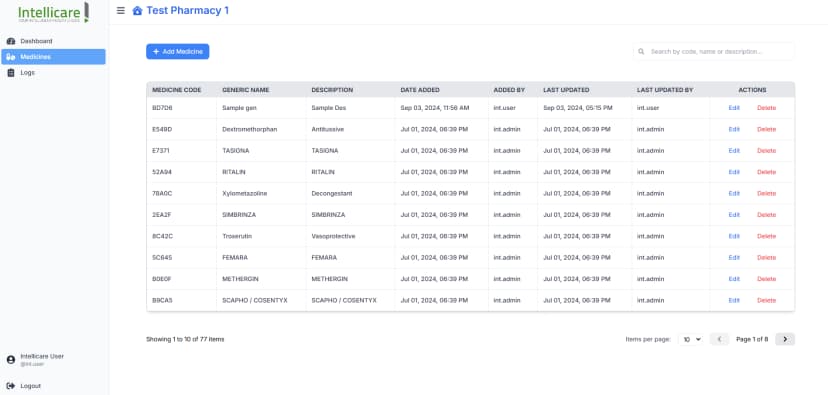Click the Sep 03, 2024, 05:15 PM cell
The width and height of the screenshot is (828, 395).
point(578,108)
